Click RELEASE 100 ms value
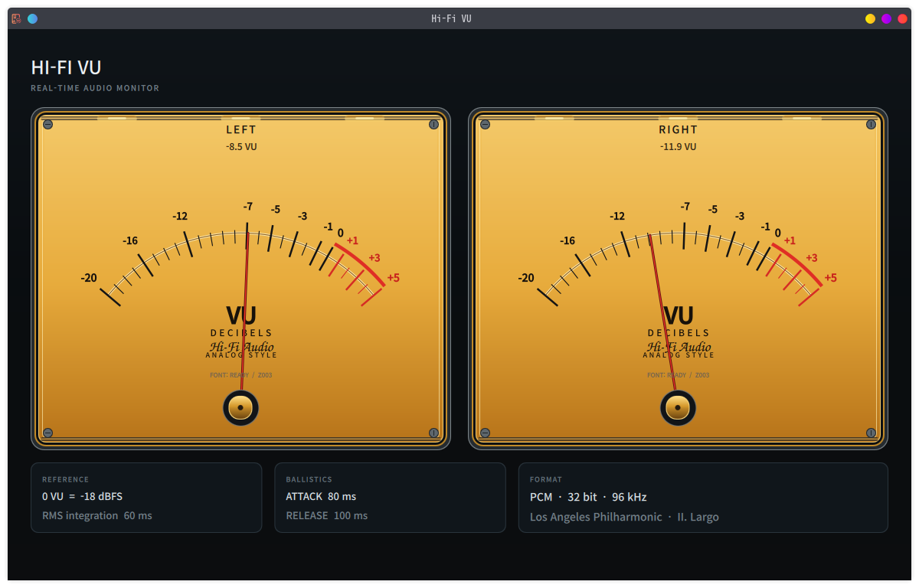The image size is (919, 588). [327, 515]
